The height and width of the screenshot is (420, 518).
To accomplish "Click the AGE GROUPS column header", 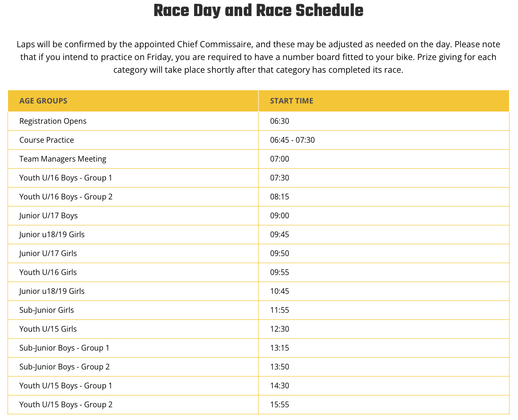I will click(43, 101).
